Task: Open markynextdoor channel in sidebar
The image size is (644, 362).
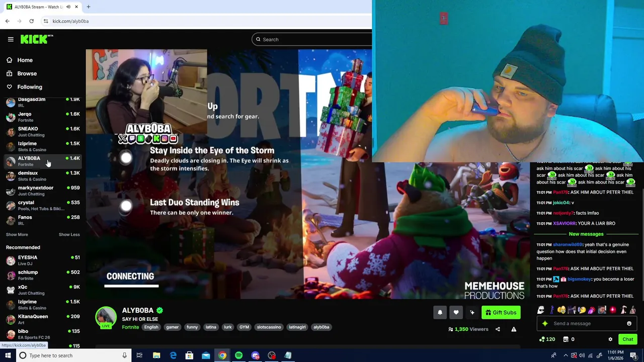Action: coord(43,191)
